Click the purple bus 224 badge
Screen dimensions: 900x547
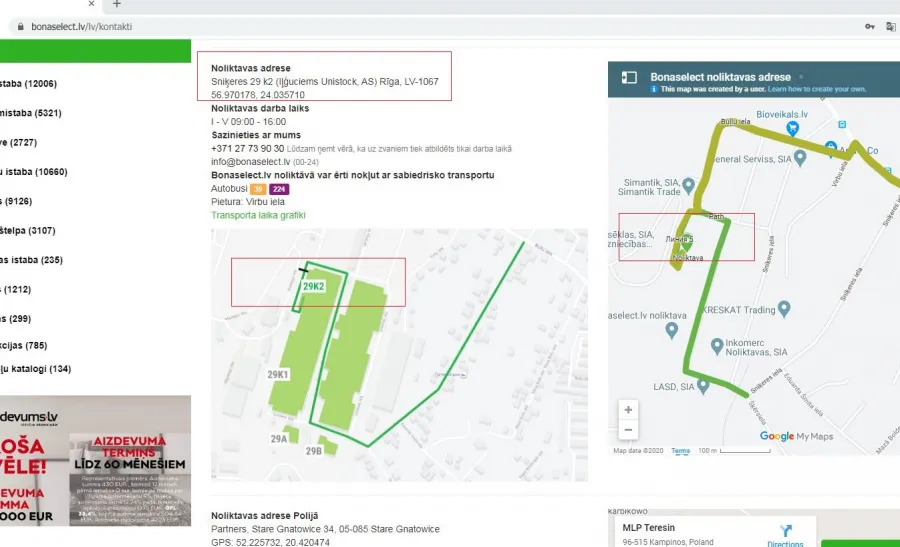279,189
